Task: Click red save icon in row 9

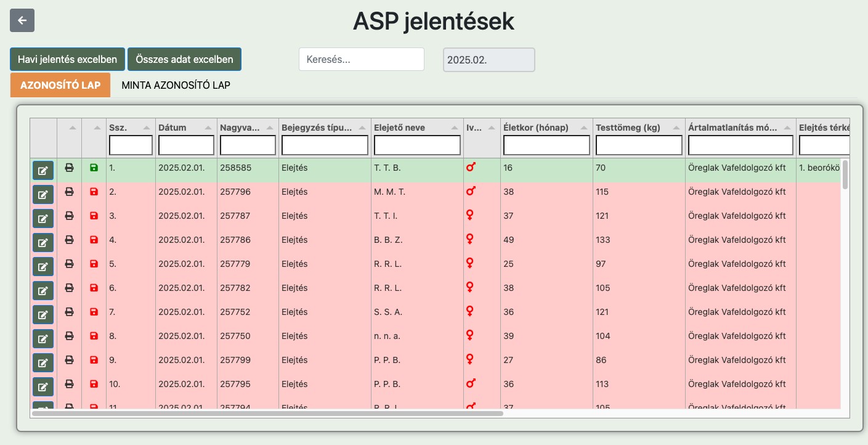Action: pyautogui.click(x=94, y=360)
